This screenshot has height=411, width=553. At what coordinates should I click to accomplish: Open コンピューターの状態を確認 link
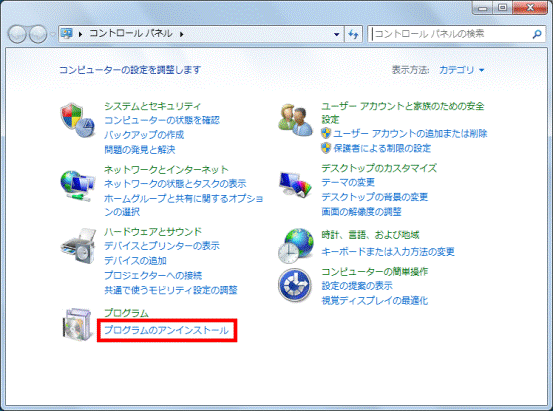pos(162,120)
